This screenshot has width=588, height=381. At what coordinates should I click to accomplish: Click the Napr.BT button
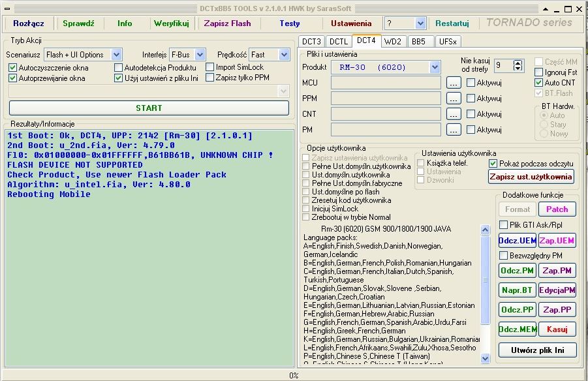(518, 290)
